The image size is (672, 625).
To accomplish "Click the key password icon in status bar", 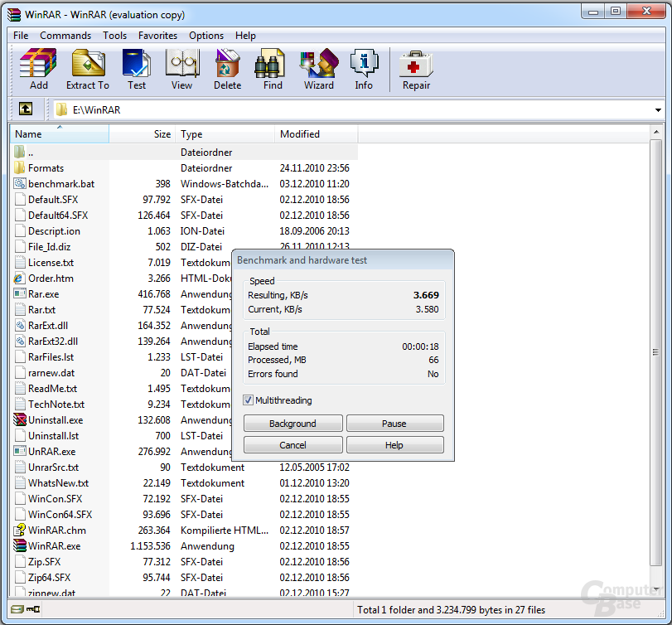I will (33, 609).
